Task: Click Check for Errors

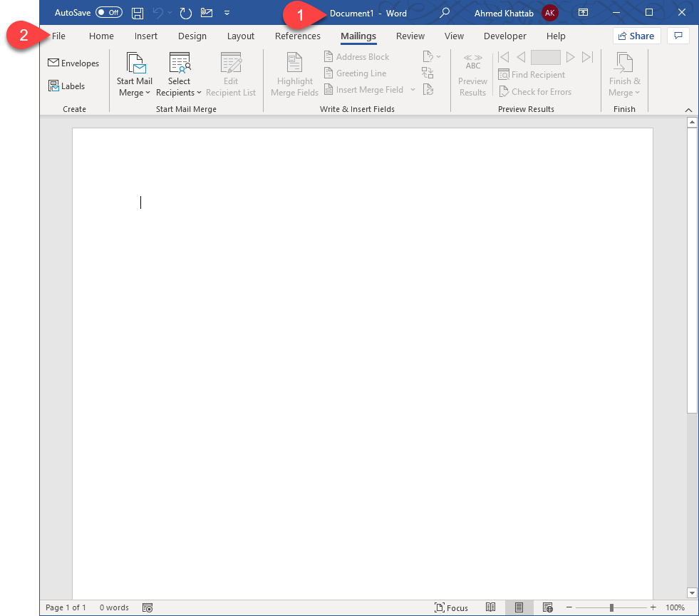Action: pyautogui.click(x=535, y=91)
